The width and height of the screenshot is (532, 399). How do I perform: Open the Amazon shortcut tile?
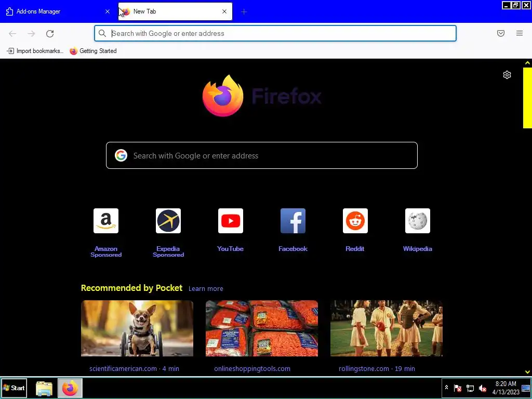coord(106,221)
